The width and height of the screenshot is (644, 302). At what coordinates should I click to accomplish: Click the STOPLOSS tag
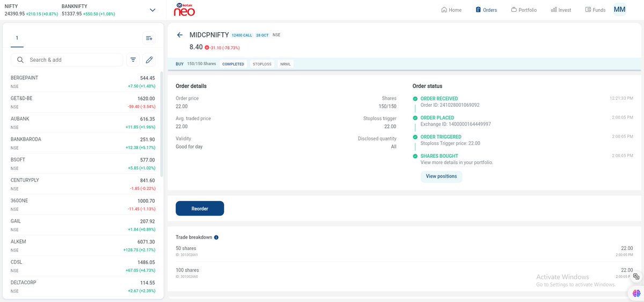coord(262,64)
